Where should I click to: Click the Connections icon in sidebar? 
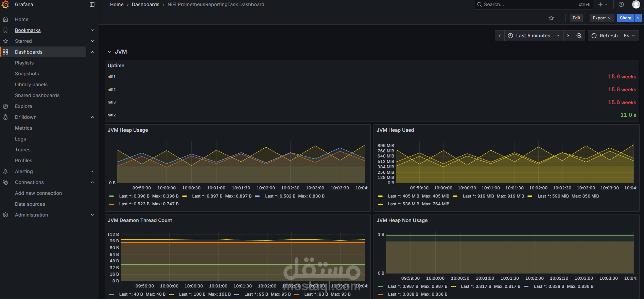[x=5, y=182]
